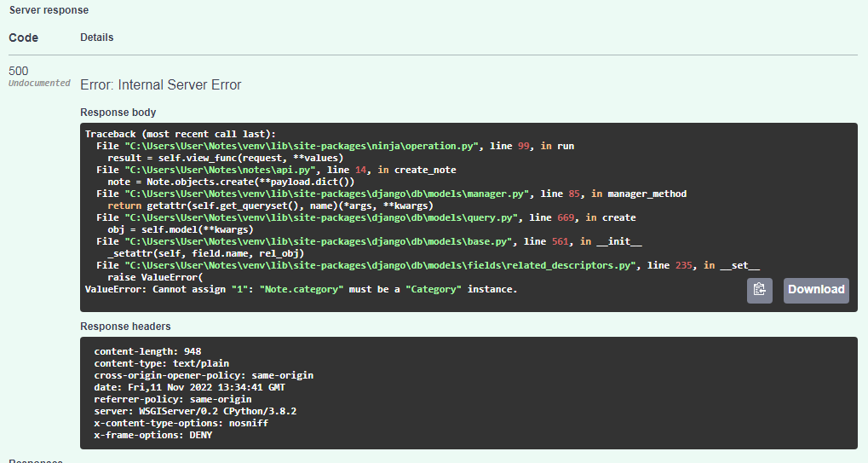Viewport: 868px width, 463px height.
Task: Click the Traceback first line text
Action: [x=181, y=134]
